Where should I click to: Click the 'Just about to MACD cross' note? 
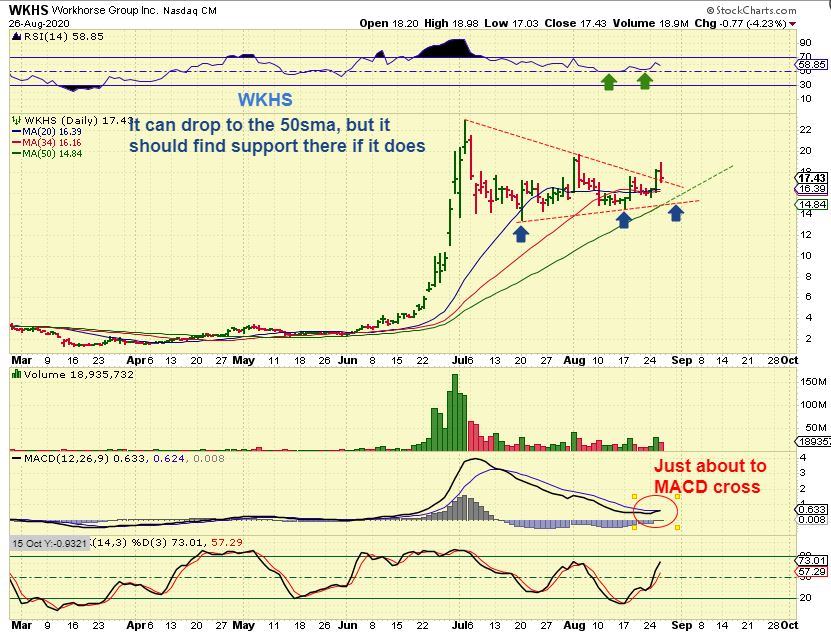pyautogui.click(x=710, y=476)
